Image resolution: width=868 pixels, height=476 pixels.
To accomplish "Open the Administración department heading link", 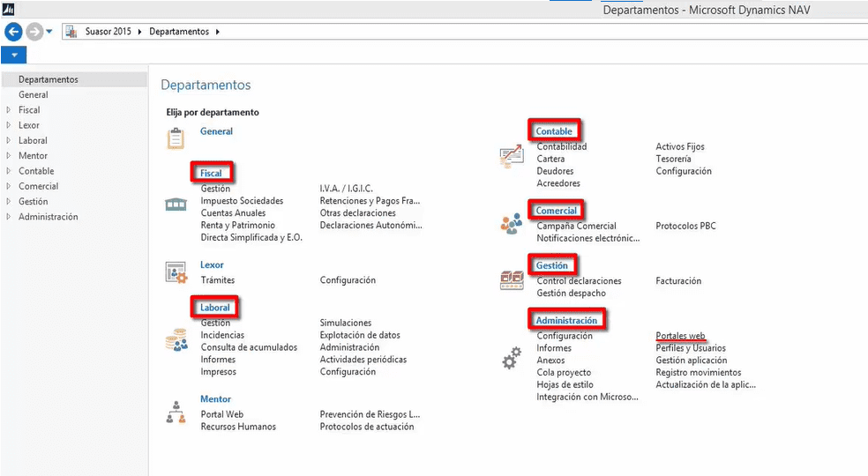I will coord(566,321).
